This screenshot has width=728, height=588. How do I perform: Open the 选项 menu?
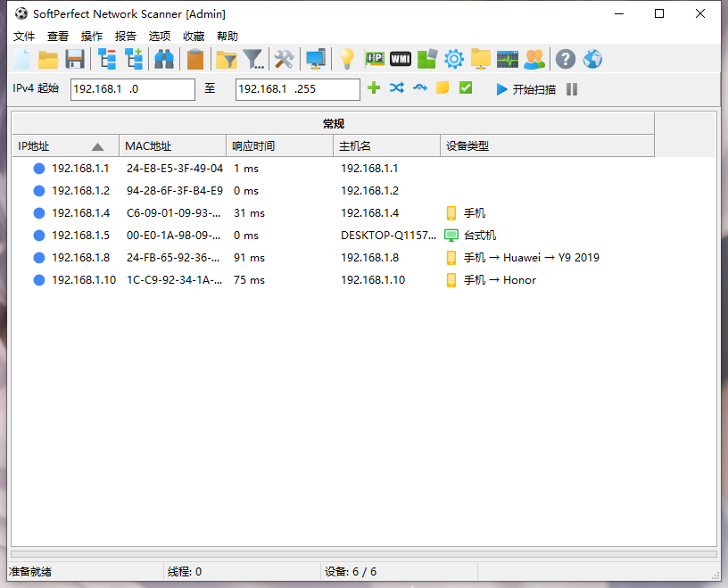[160, 37]
